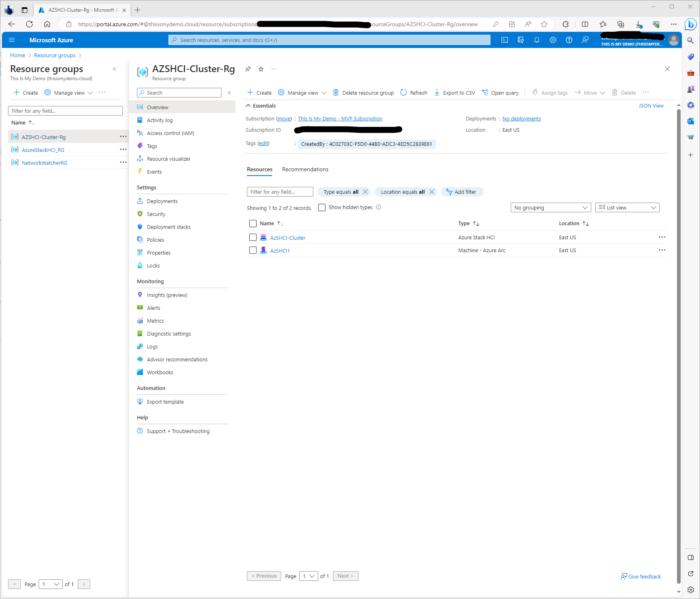This screenshot has height=599, width=700.
Task: Select the AzSHCI1 resource checkbox
Action: coord(253,250)
